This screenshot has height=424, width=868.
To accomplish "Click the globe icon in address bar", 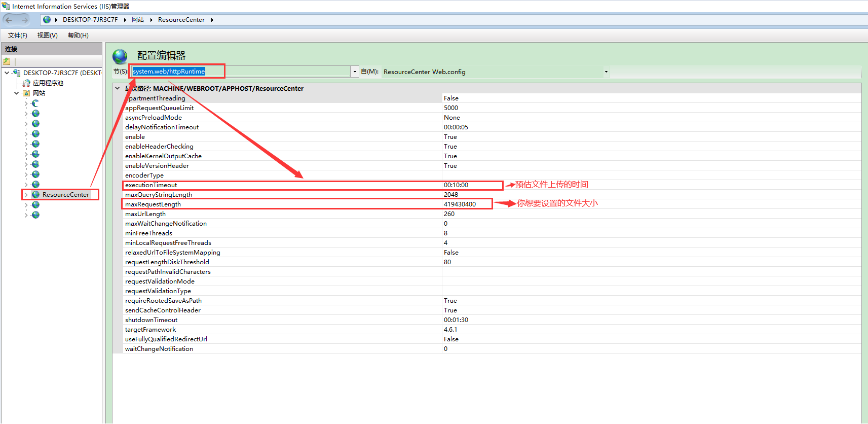I will click(x=47, y=20).
